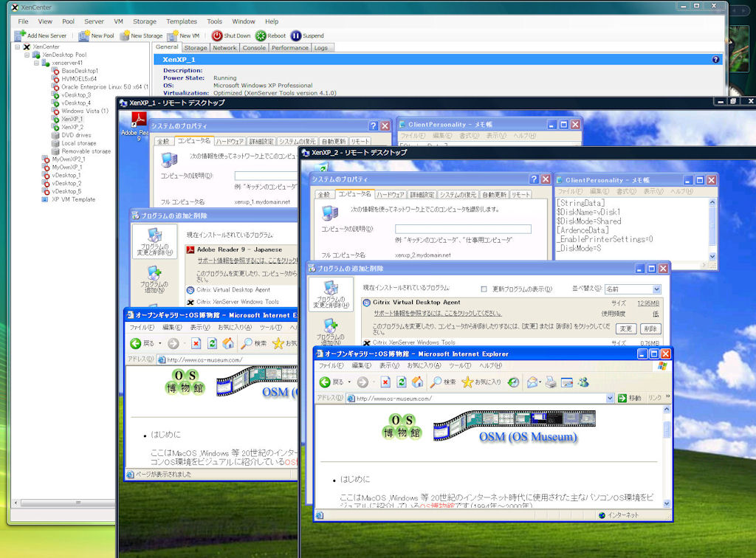Click the up arrow of XenXP_2 browser's page scrollbar

point(667,409)
